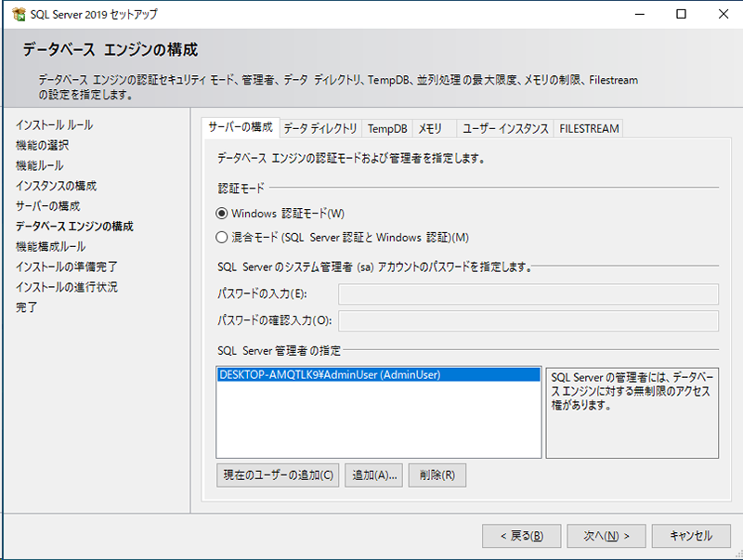Click the SQL Server setup title bar icon
Image resolution: width=743 pixels, height=560 pixels.
[19, 14]
